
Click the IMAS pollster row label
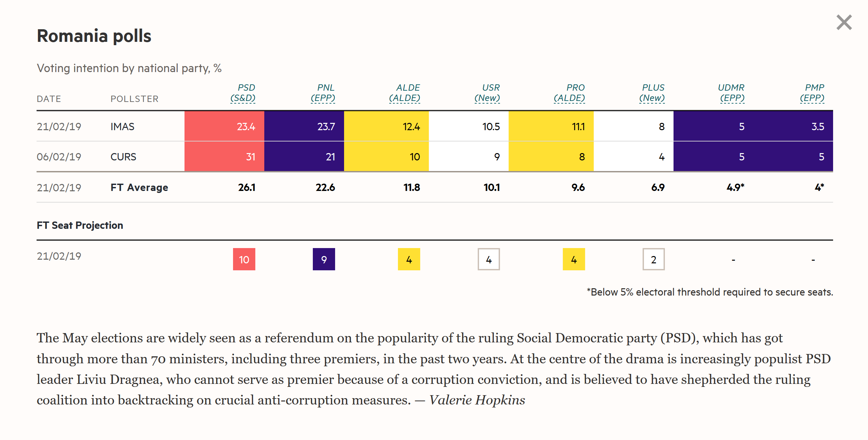tap(122, 127)
